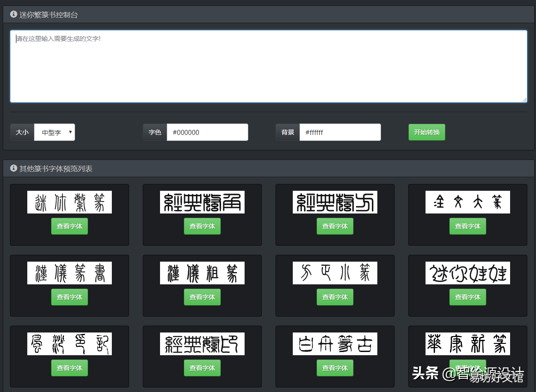Screen dimensions: 536x392
Task: Click 查看字体 under the 迷你繁篆 preview
Action: point(70,226)
